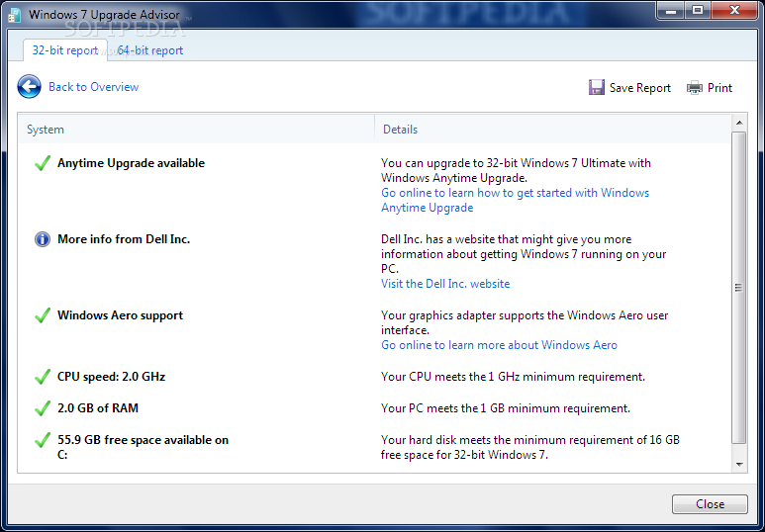Image resolution: width=765 pixels, height=532 pixels.
Task: Click 'Your CPU meets the 1 GHz minimum requirement.'
Action: click(513, 377)
